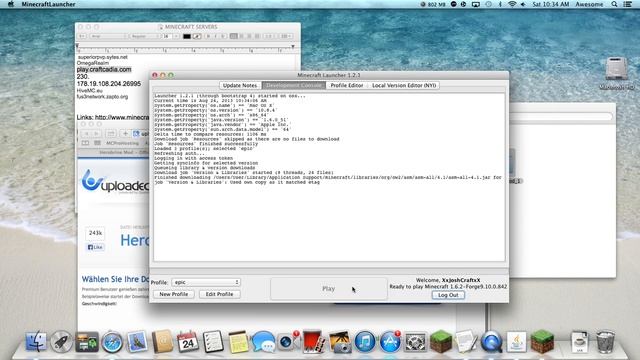Click the Log Out button
Screen dimensions: 640x360
click(448, 295)
